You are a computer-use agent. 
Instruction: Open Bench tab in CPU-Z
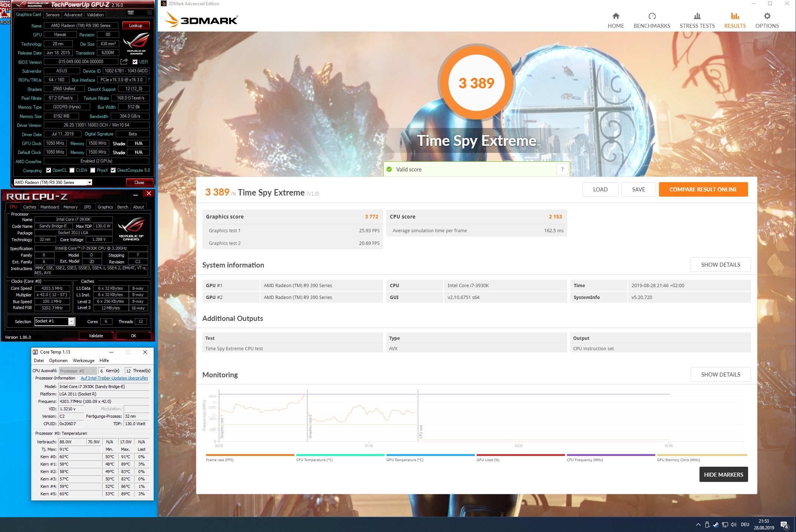(x=123, y=207)
